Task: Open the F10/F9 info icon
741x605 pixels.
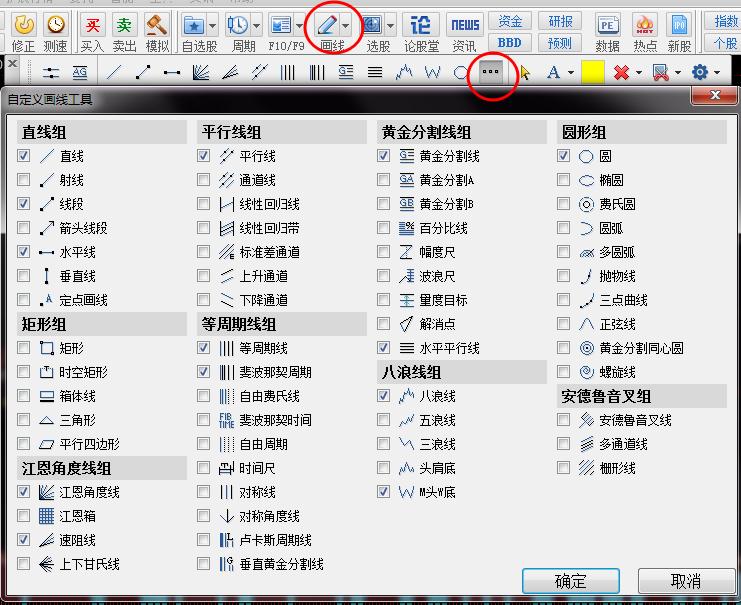Action: (x=281, y=25)
